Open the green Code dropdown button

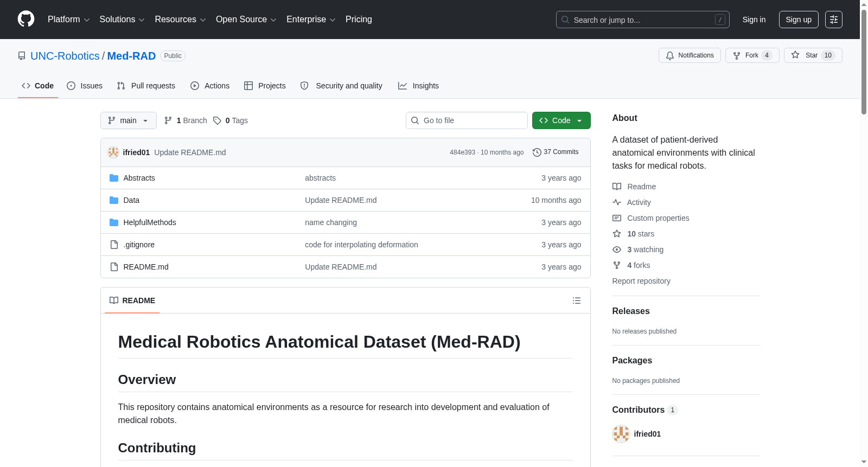[x=561, y=120]
